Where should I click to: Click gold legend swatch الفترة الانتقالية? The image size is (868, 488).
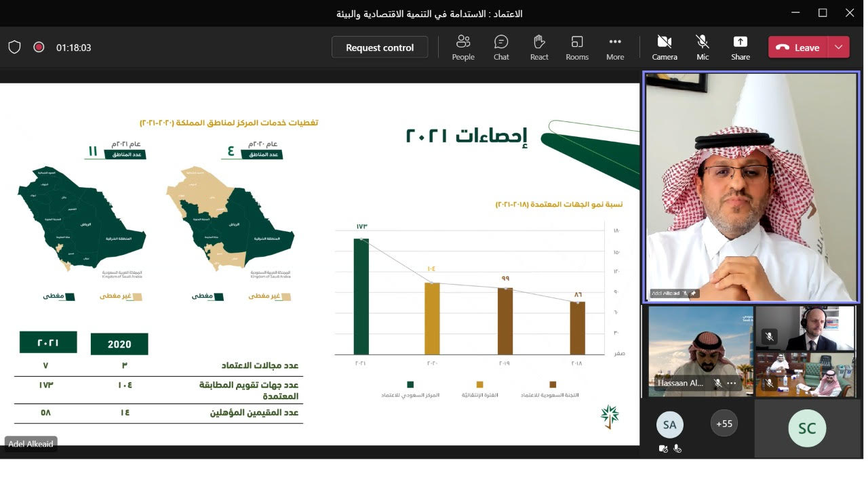coord(480,384)
